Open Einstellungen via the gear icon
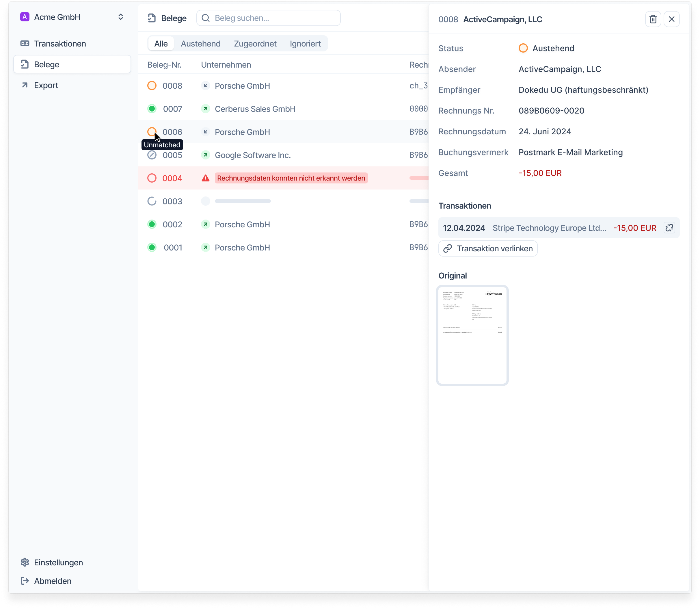The image size is (700, 609). [25, 562]
